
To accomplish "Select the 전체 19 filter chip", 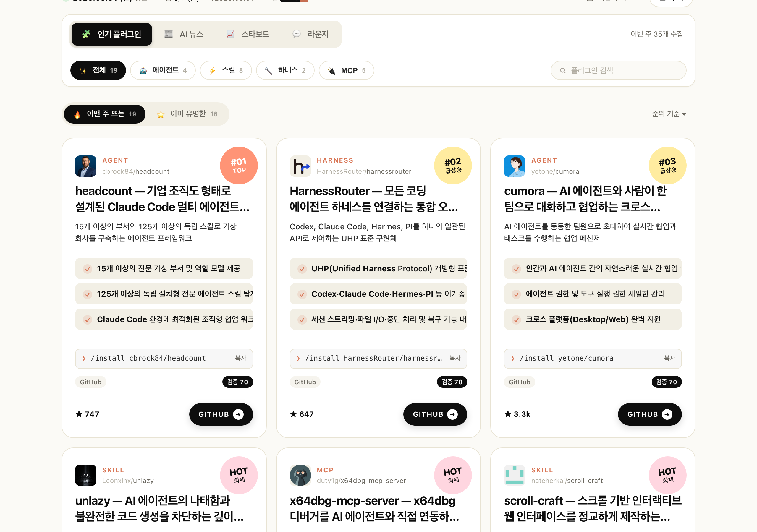I will tap(98, 70).
